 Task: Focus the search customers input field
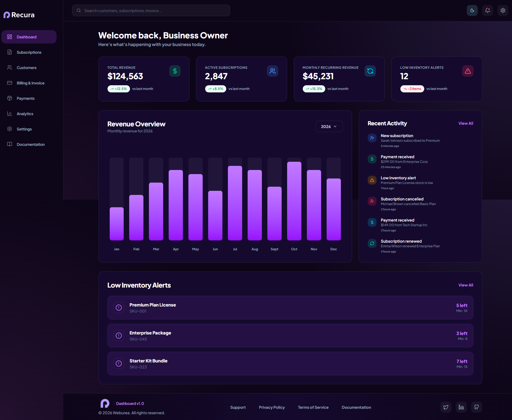151,10
